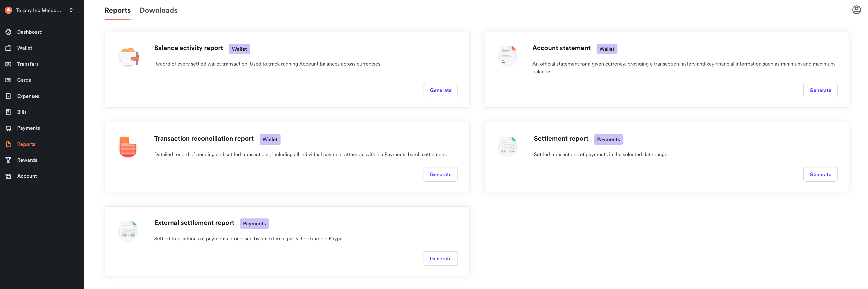Open Bills from the sidebar menu
This screenshot has height=289, width=868.
click(22, 112)
